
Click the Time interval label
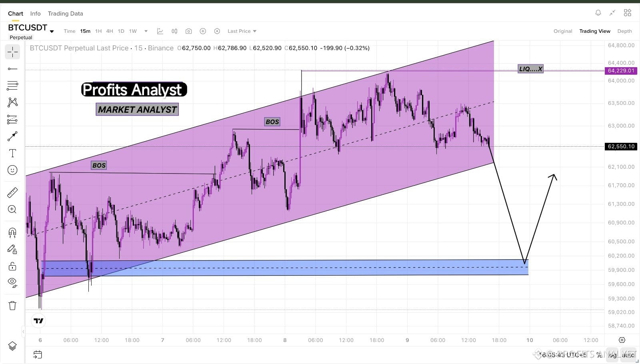coord(70,31)
